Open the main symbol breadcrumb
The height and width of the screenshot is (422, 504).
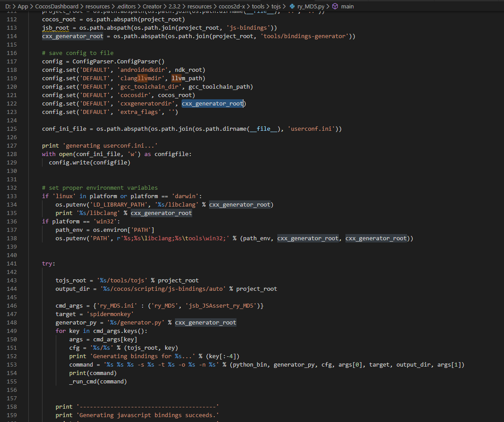(348, 7)
